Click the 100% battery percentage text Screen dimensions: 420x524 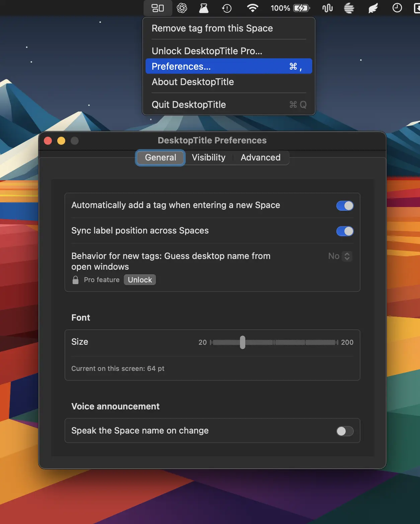[x=280, y=8]
